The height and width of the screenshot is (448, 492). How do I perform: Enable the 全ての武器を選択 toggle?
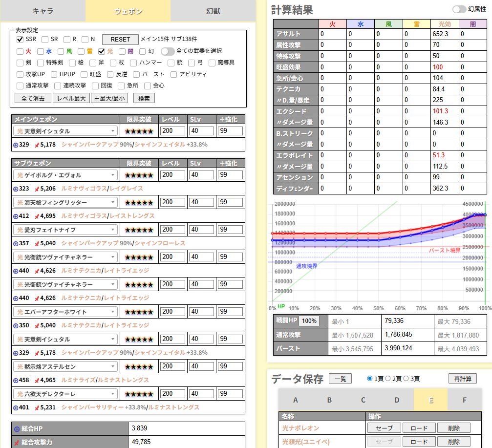(168, 51)
